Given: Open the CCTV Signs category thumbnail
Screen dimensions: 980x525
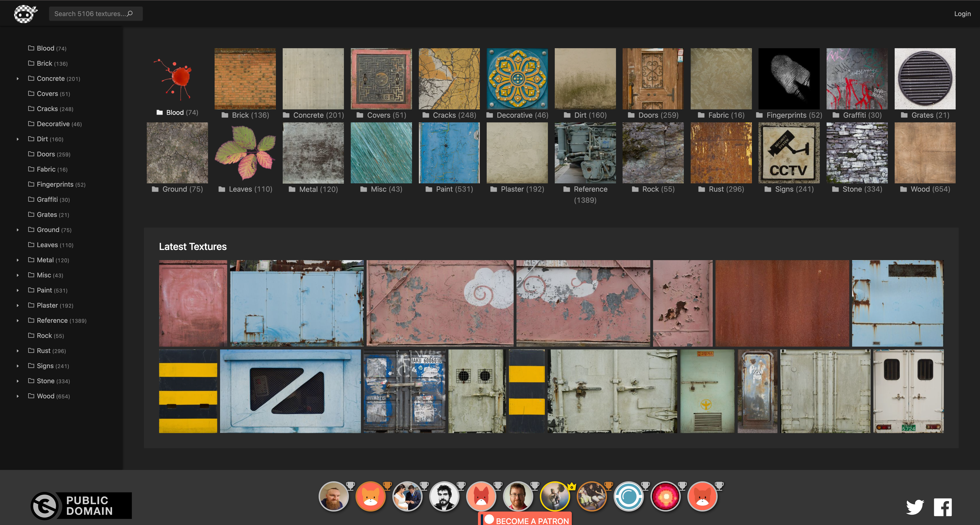Looking at the screenshot, I should [789, 153].
